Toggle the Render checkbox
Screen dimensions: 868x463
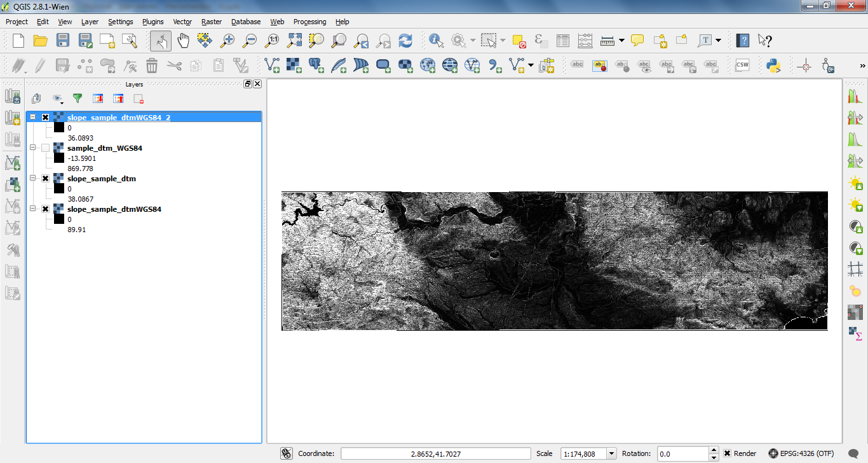coord(728,453)
